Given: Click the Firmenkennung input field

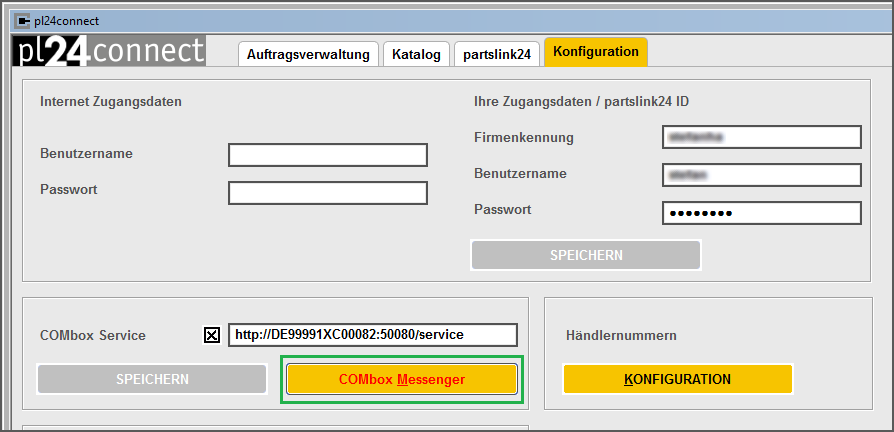Looking at the screenshot, I should point(762,137).
